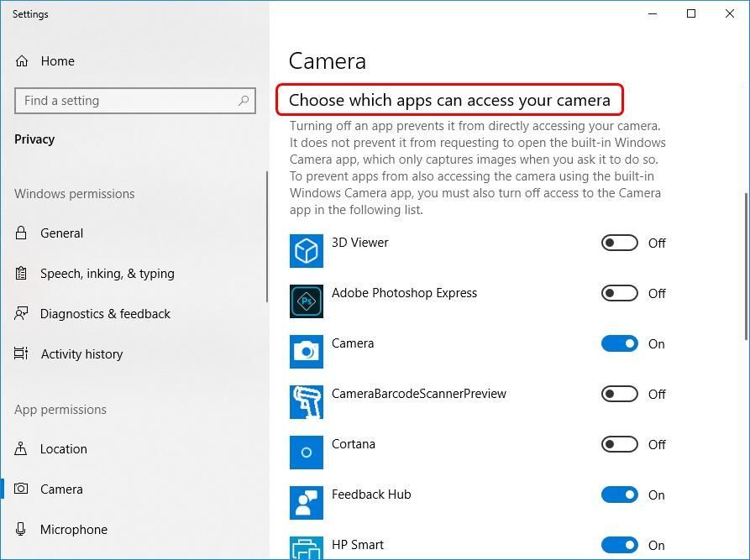Click the CameraBarcodeScannerPreview scanner icon
The width and height of the screenshot is (750, 560).
[x=307, y=402]
